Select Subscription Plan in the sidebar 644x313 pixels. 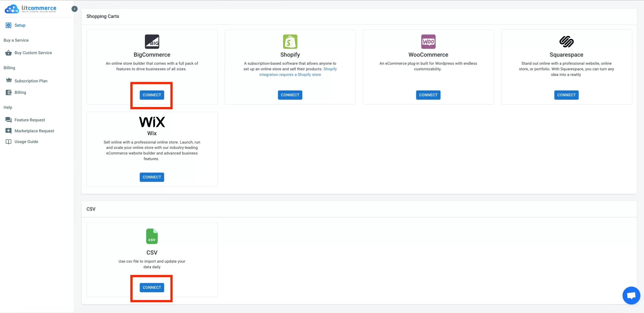tap(31, 81)
